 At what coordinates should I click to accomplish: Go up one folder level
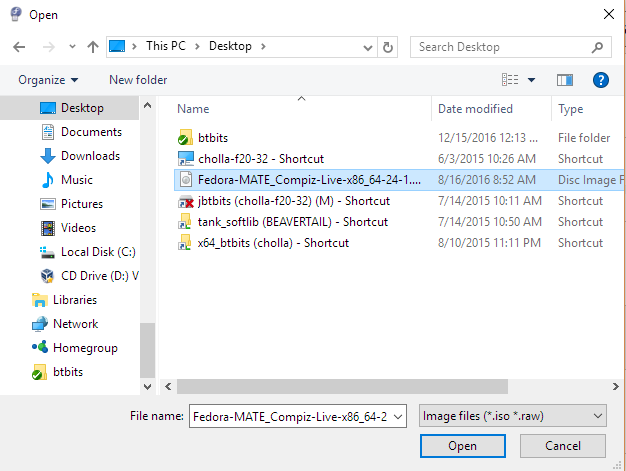pyautogui.click(x=93, y=47)
